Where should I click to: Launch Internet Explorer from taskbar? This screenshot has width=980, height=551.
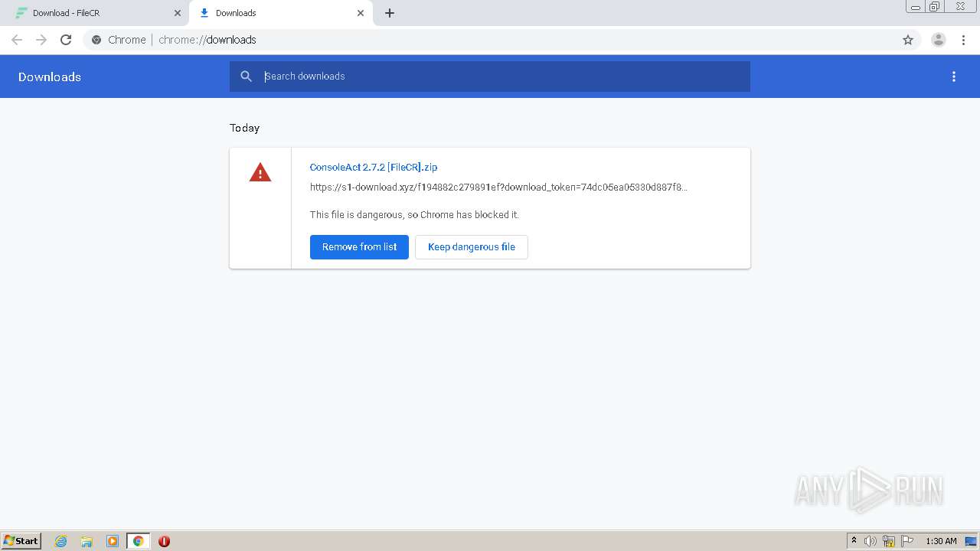point(61,541)
